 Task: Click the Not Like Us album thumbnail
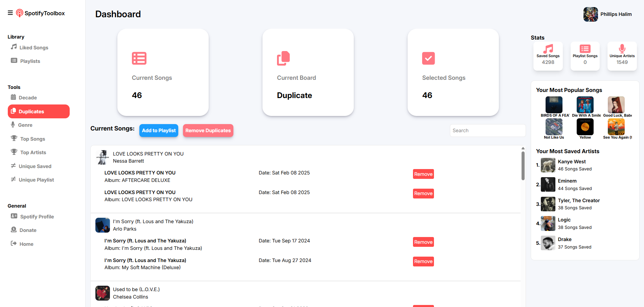(554, 127)
